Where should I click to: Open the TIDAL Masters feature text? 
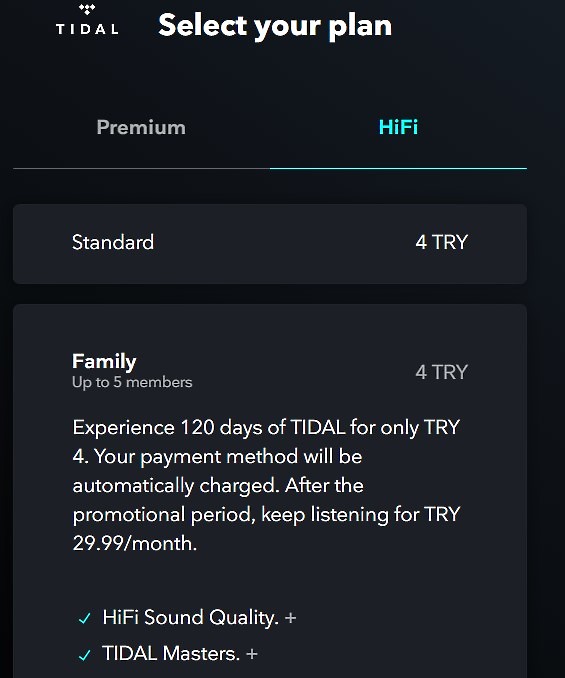171,653
